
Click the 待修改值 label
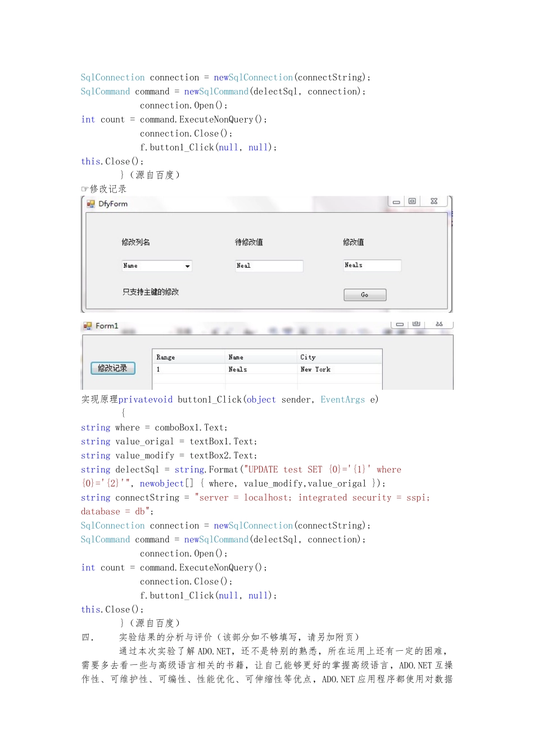tap(249, 242)
